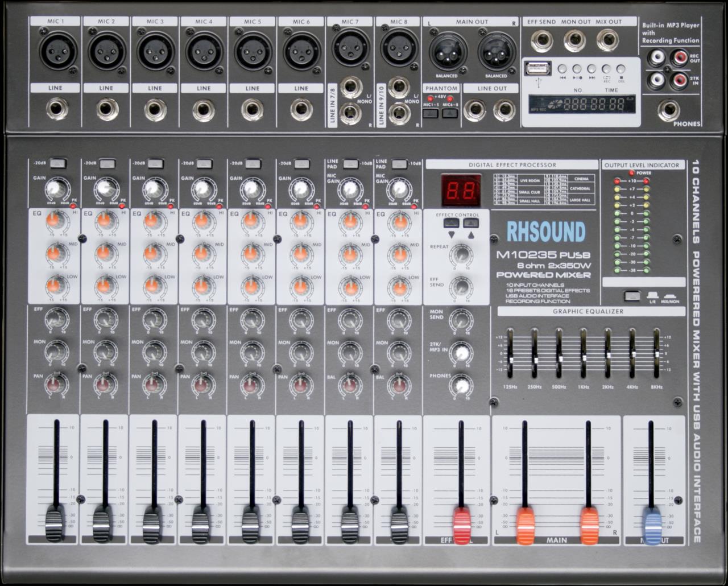The height and width of the screenshot is (586, 728).
Task: Select the USB port on the MP3 player
Action: tap(538, 68)
